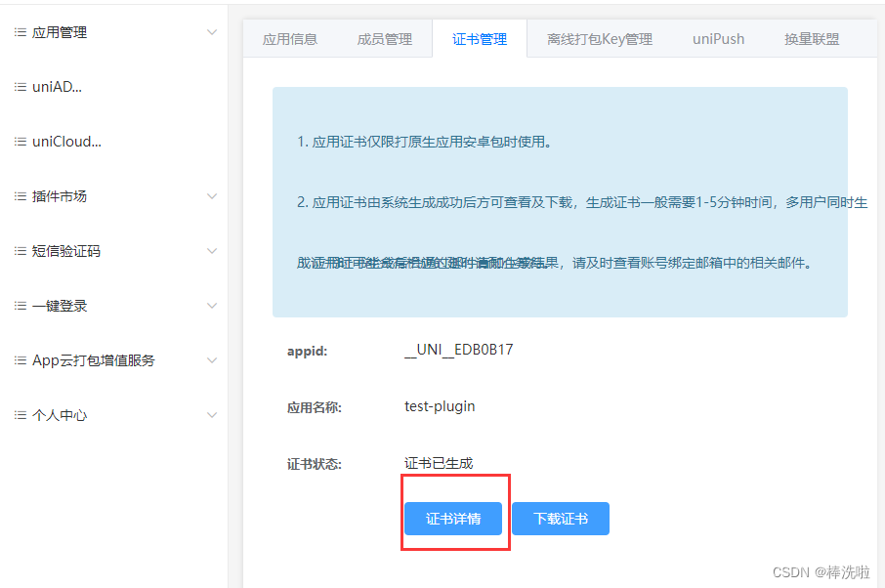Open the 成员管理 tab
Screen dimensions: 885x588
coord(384,39)
